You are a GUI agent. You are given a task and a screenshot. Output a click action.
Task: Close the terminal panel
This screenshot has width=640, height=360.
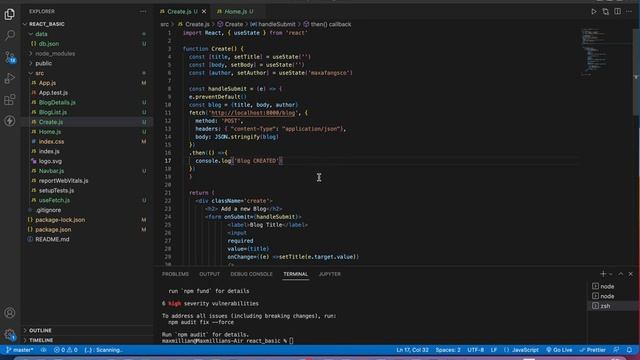tap(631, 274)
